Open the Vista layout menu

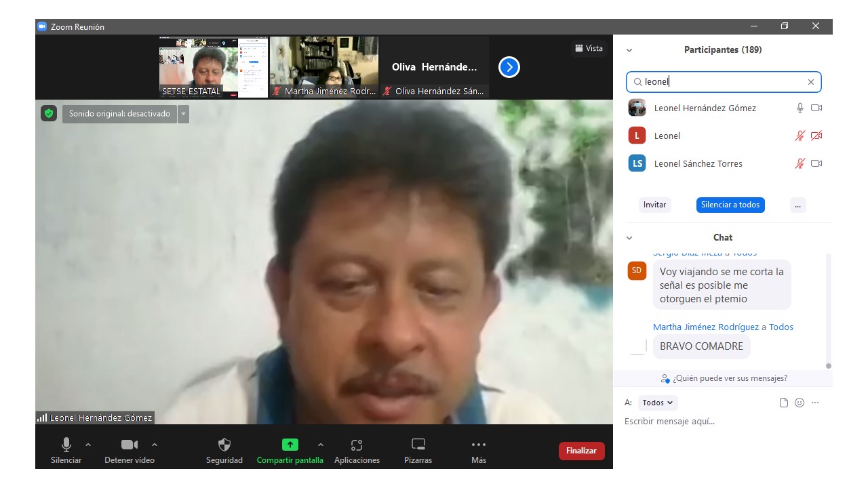[589, 48]
